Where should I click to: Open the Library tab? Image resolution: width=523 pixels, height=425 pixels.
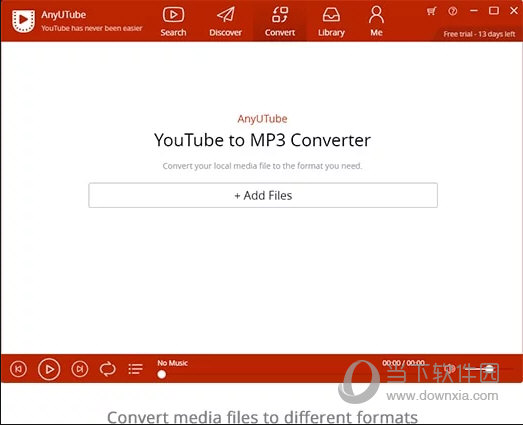[x=331, y=22]
